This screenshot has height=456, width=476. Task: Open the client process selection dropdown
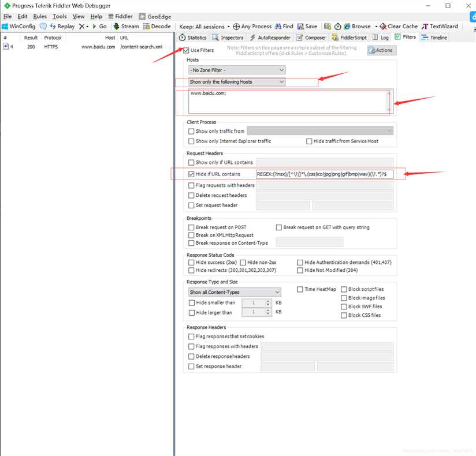coord(320,131)
